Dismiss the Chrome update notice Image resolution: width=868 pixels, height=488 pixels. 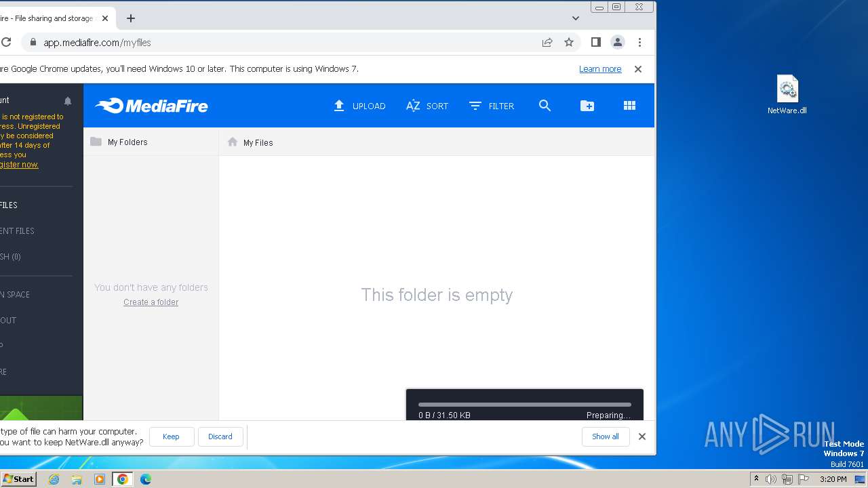[638, 69]
